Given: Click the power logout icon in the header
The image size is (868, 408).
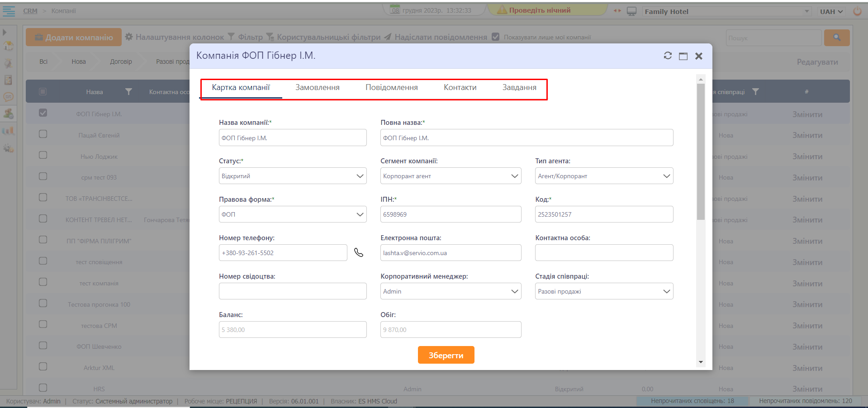Looking at the screenshot, I should click(x=857, y=11).
